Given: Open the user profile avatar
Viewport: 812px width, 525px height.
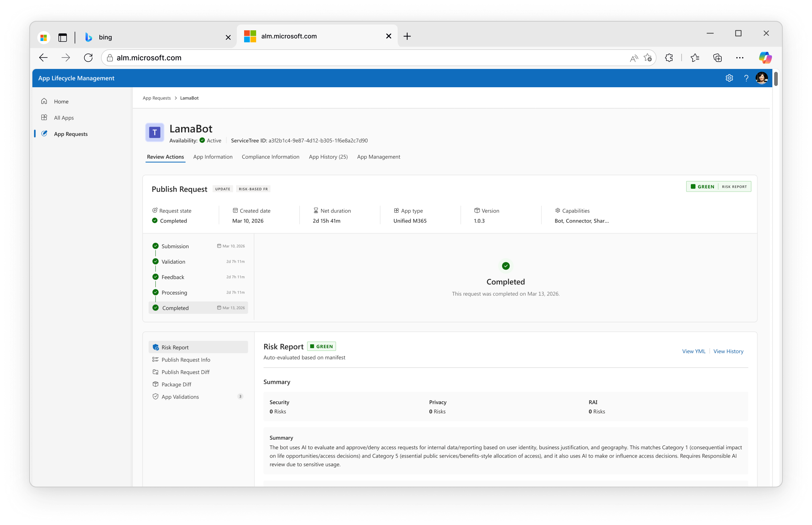Looking at the screenshot, I should point(762,78).
